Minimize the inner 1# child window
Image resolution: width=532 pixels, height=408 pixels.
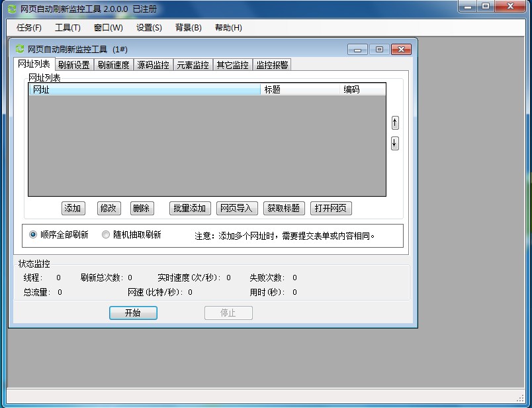357,50
